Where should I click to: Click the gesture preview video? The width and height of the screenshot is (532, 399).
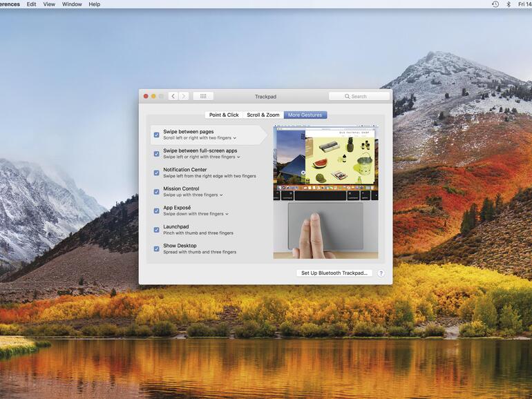click(x=325, y=192)
